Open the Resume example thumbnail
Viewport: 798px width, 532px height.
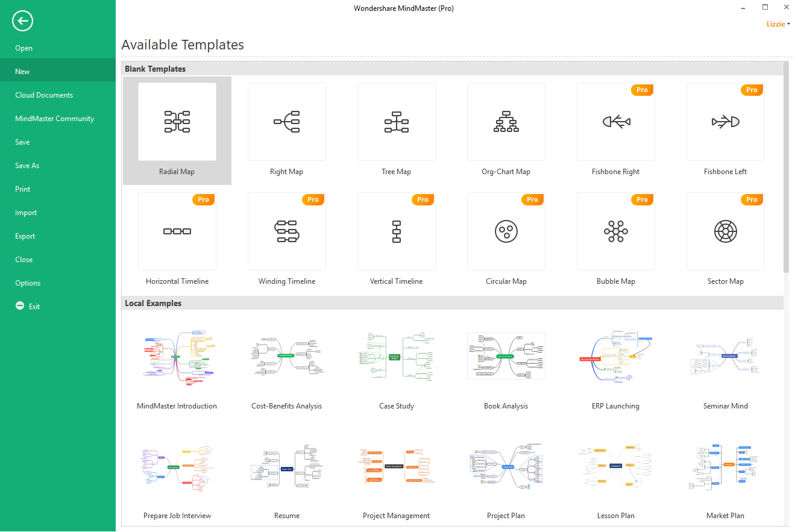[287, 466]
